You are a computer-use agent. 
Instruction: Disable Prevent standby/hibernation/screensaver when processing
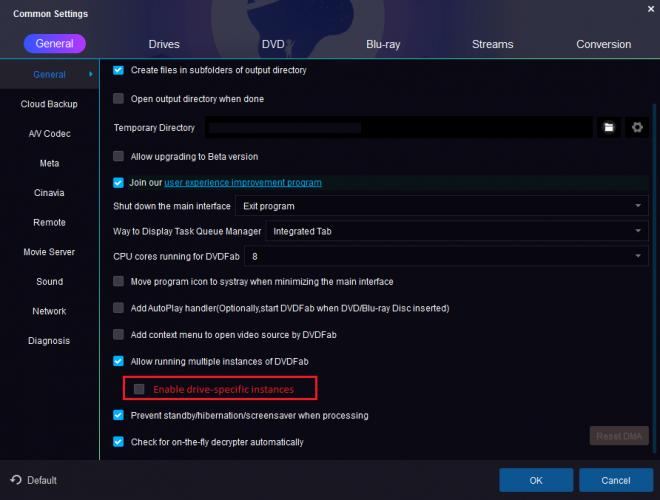click(118, 415)
